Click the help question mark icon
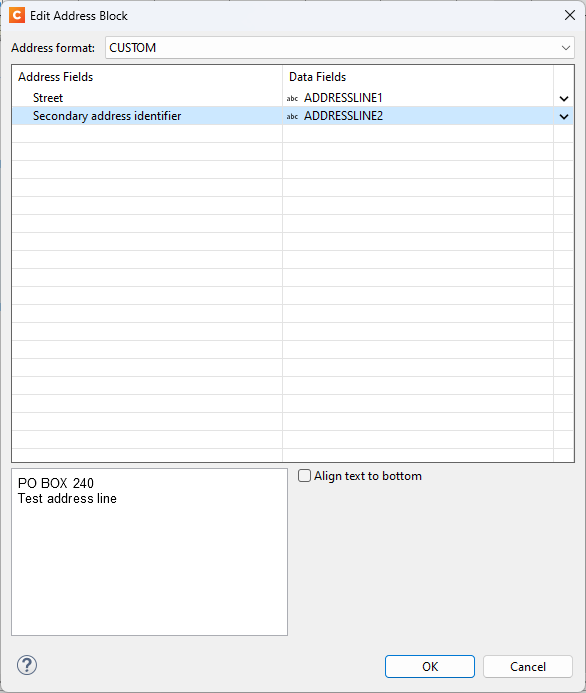 (x=27, y=665)
